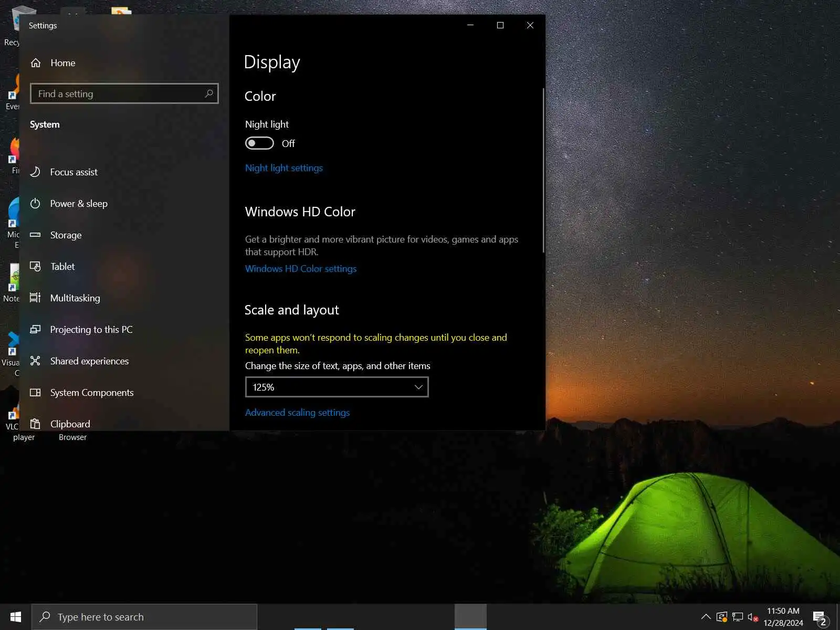Screen dimensions: 840x630
Task: Open Focus assist via its moon icon
Action: [35, 172]
